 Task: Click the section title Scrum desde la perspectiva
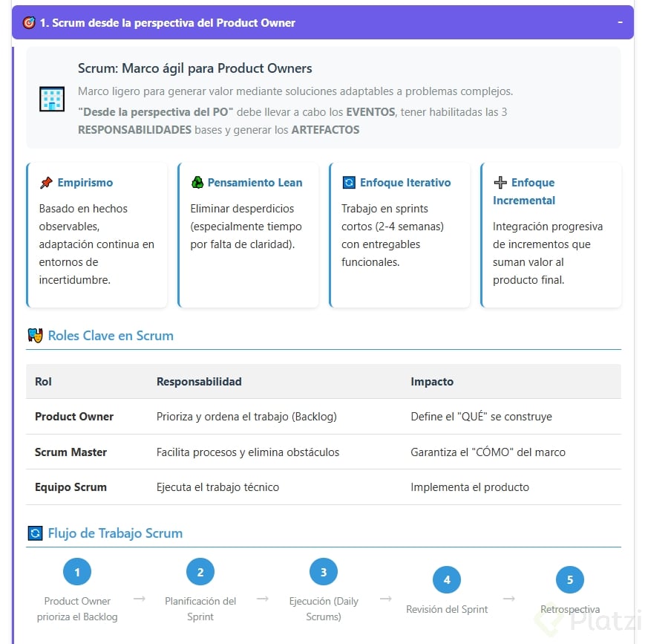coord(167,23)
